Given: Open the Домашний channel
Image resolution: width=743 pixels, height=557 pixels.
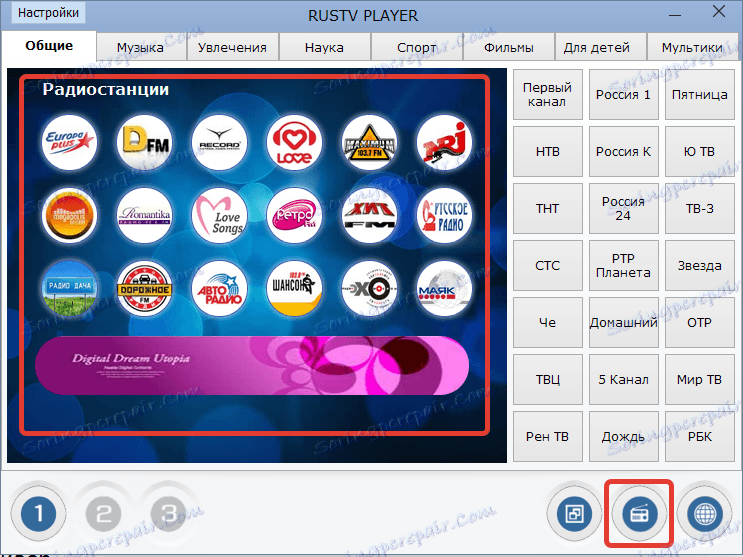Looking at the screenshot, I should click(623, 322).
